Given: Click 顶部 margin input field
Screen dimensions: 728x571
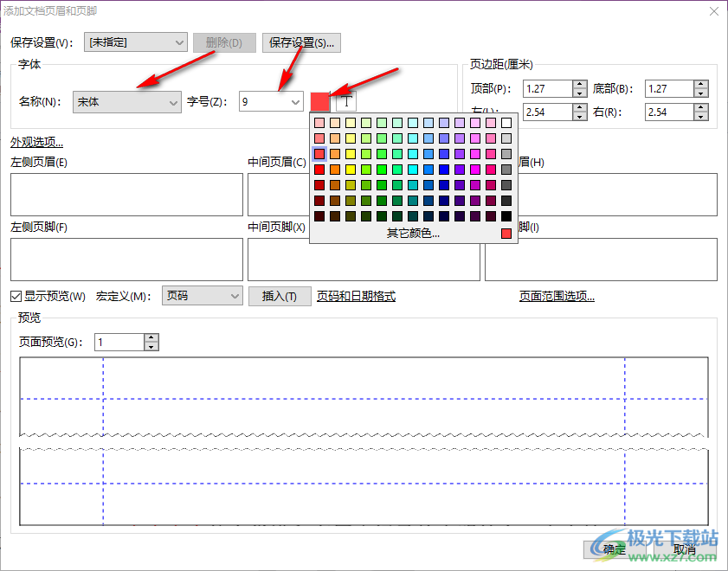Looking at the screenshot, I should pyautogui.click(x=548, y=88).
